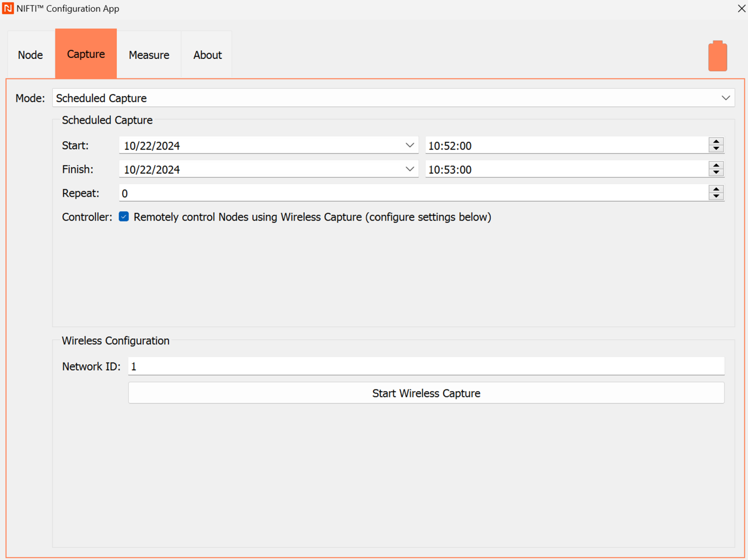Increment the Repeat count
The image size is (748, 560).
[x=716, y=189]
